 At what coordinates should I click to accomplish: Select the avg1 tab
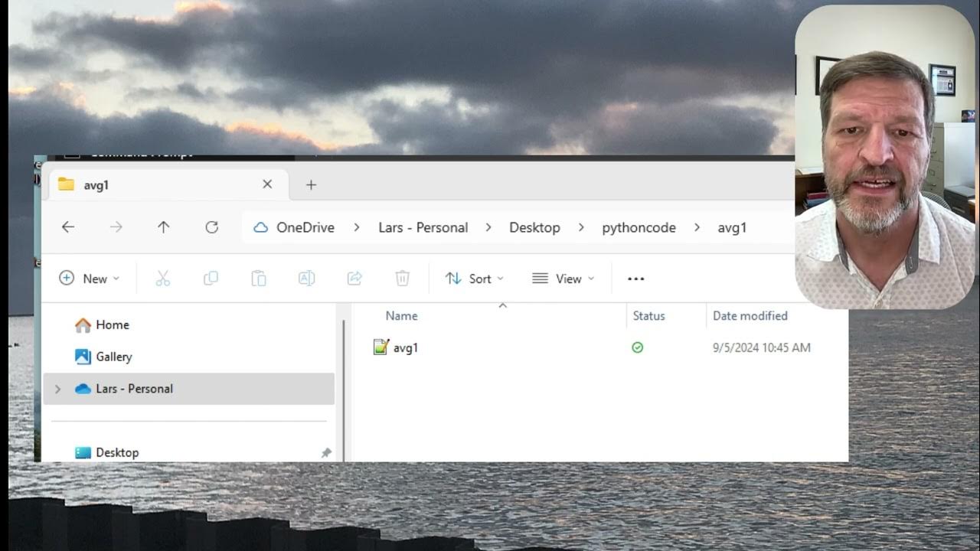pos(168,184)
